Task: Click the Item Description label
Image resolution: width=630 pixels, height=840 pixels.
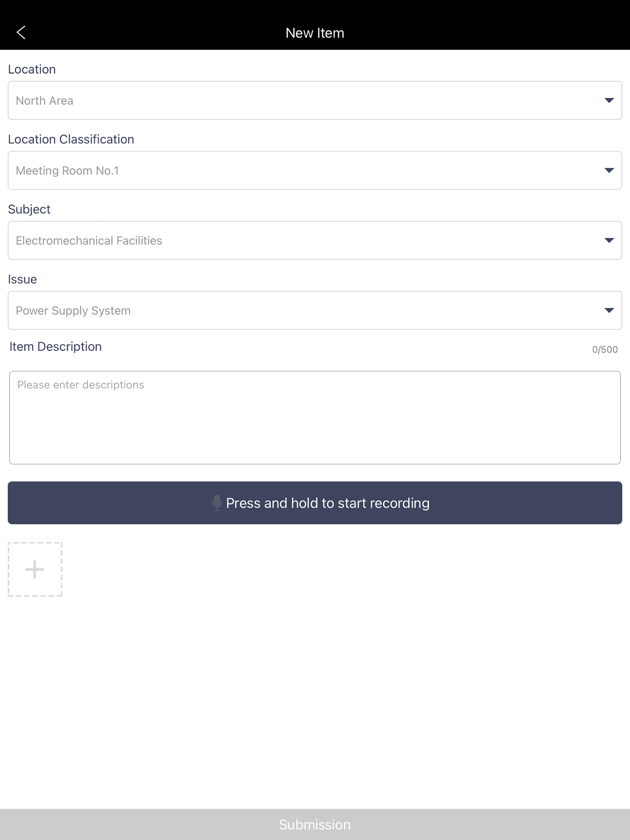Action: pos(55,347)
